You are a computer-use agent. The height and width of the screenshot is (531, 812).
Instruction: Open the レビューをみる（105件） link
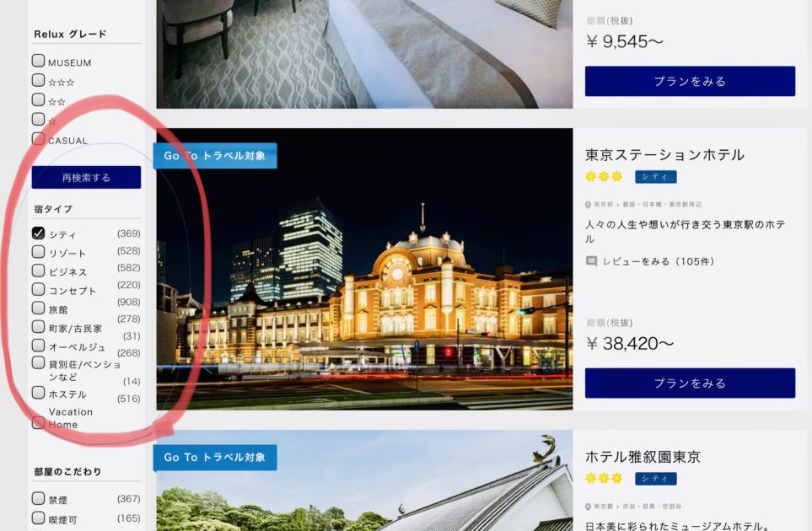(x=659, y=261)
